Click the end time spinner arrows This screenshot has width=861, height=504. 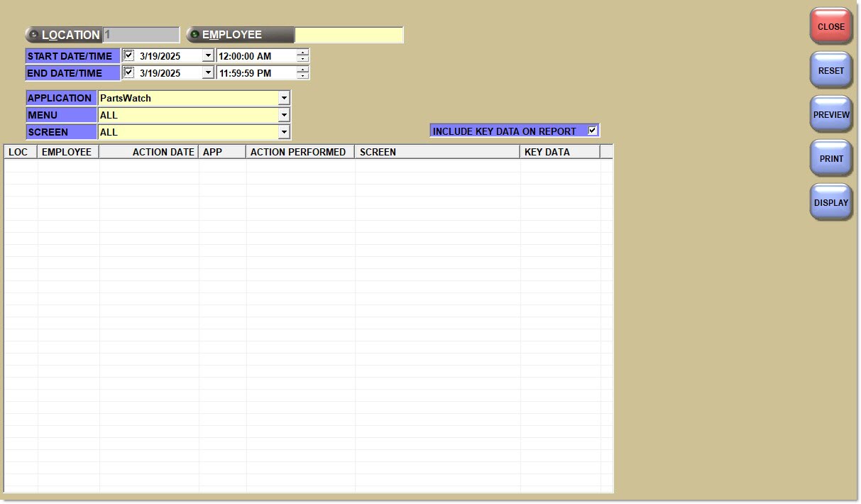(x=303, y=72)
